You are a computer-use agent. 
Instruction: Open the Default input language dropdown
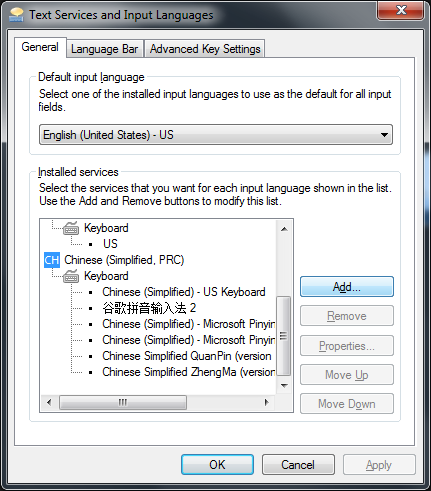(216, 135)
